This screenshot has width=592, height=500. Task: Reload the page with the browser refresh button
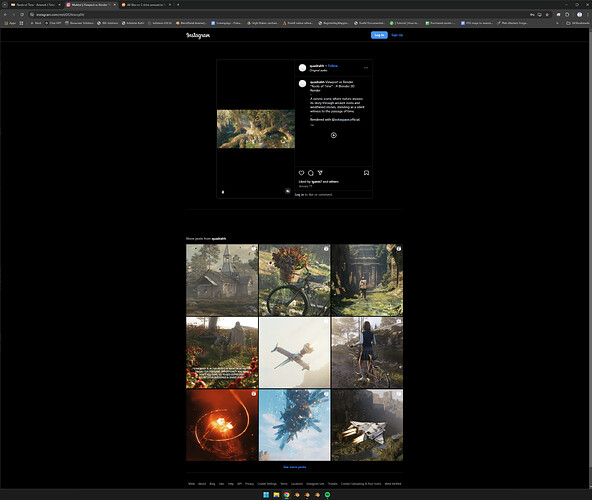[22, 14]
